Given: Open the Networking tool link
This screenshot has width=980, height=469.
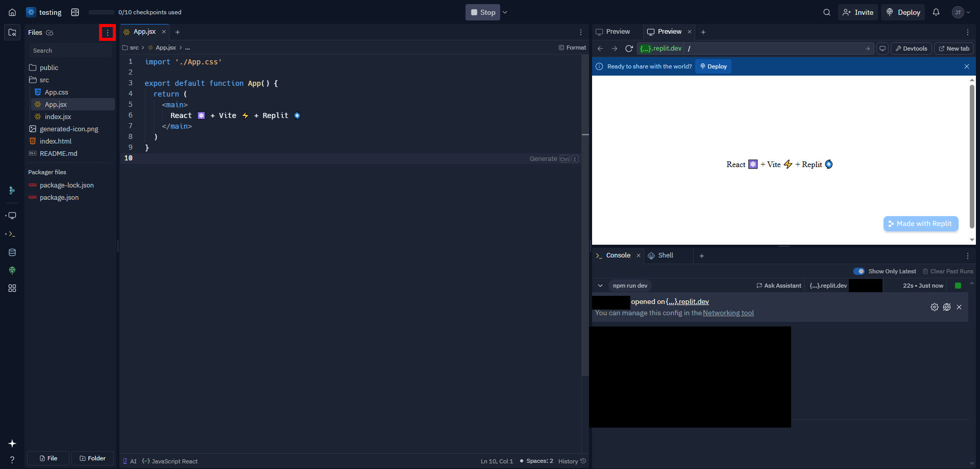Looking at the screenshot, I should pyautogui.click(x=728, y=313).
